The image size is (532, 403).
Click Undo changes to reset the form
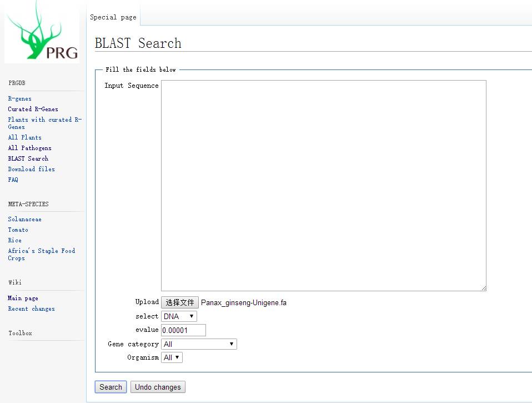(x=158, y=387)
